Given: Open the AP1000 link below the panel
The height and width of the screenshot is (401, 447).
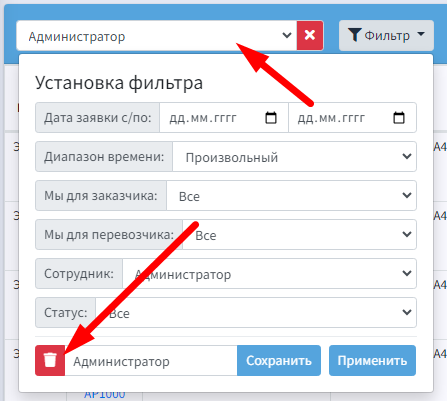Looking at the screenshot, I should click(x=105, y=395).
